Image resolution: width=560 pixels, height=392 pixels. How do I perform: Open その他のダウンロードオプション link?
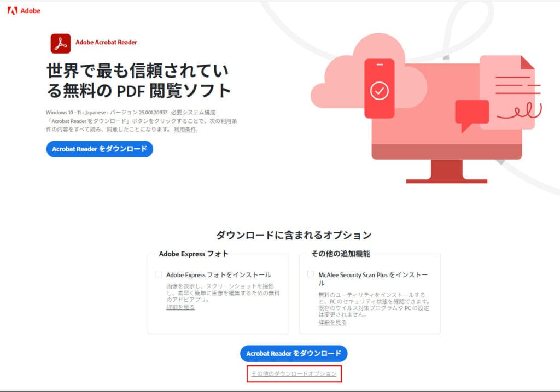[294, 373]
